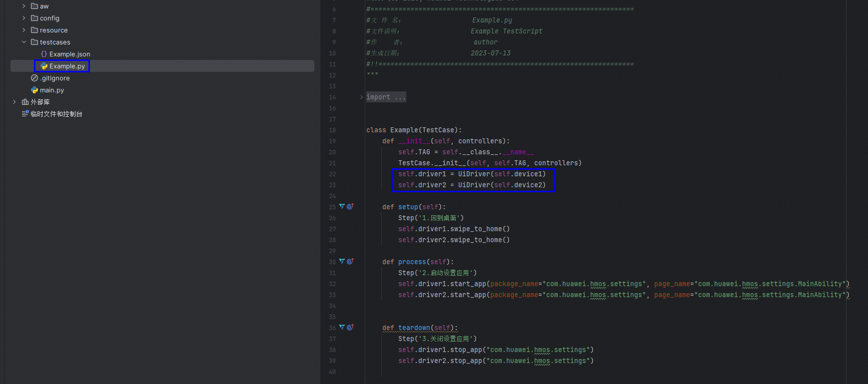Open .gitignore in the project tree
The height and width of the screenshot is (384, 868).
(55, 78)
